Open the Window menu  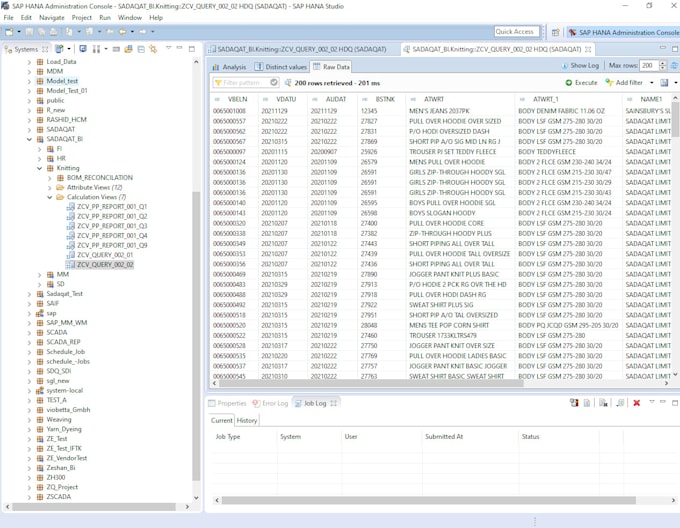pyautogui.click(x=130, y=18)
